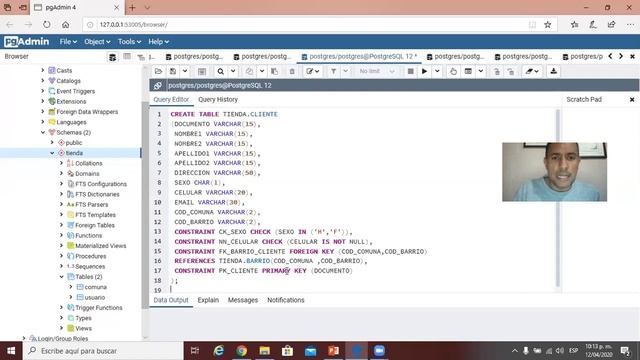The height and width of the screenshot is (360, 640).
Task: Open the No limit rows dropdown
Action: (376, 71)
